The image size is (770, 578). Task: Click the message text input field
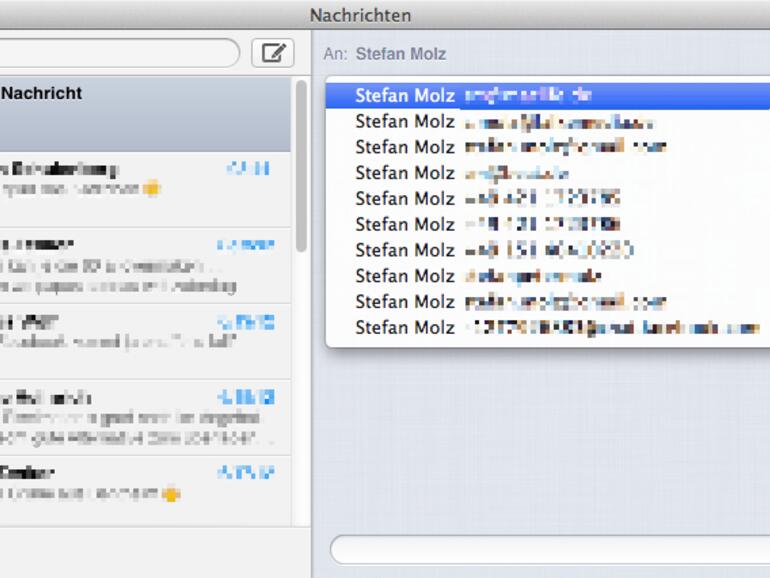coord(550,550)
